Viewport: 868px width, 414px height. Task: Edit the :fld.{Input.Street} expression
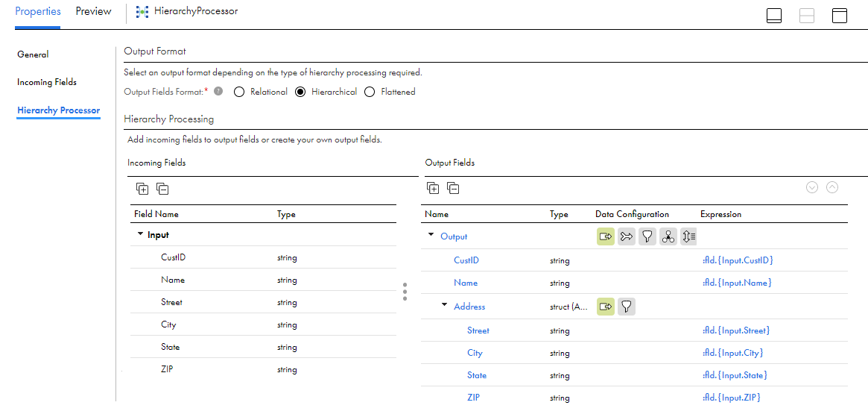[735, 330]
